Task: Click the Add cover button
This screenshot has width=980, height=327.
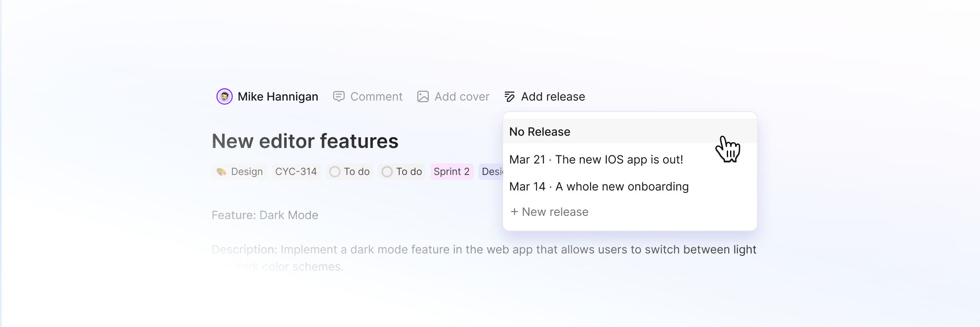Action: tap(453, 96)
